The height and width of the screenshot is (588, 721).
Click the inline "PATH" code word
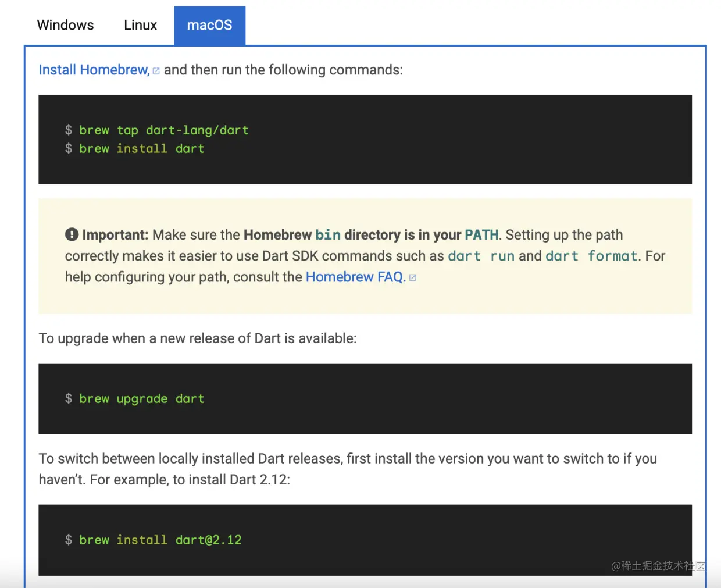tap(481, 235)
